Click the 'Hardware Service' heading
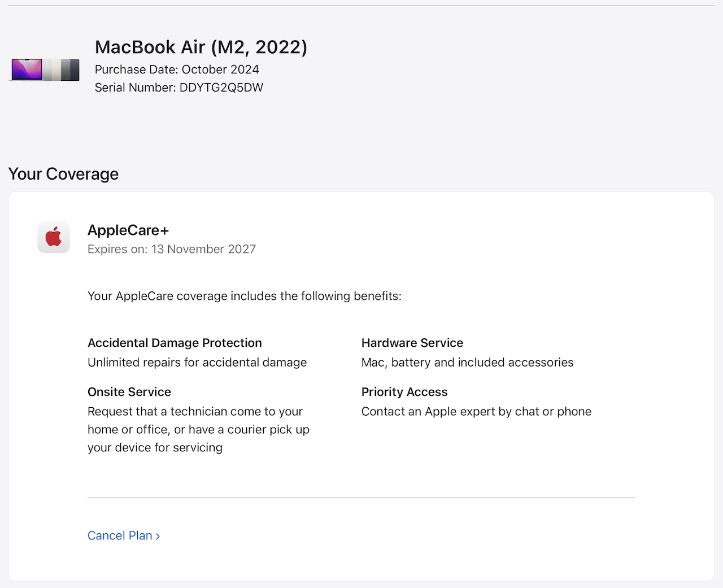This screenshot has width=723, height=588. [412, 343]
